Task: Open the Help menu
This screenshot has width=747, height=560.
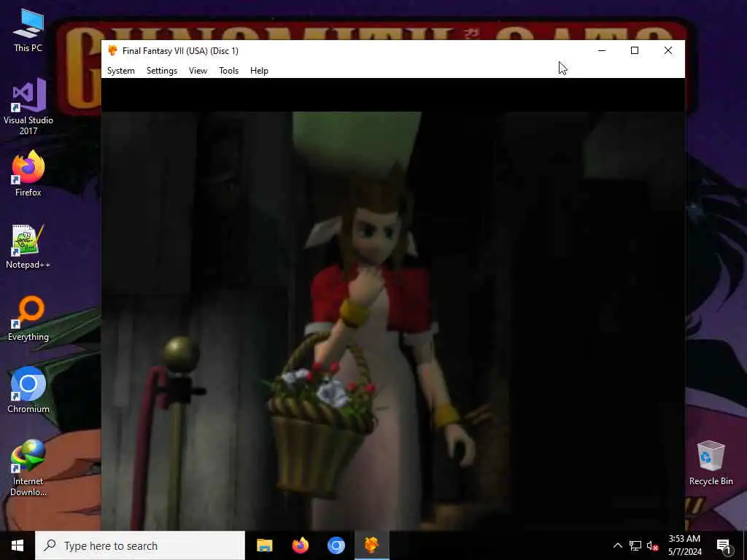Action: coord(259,71)
